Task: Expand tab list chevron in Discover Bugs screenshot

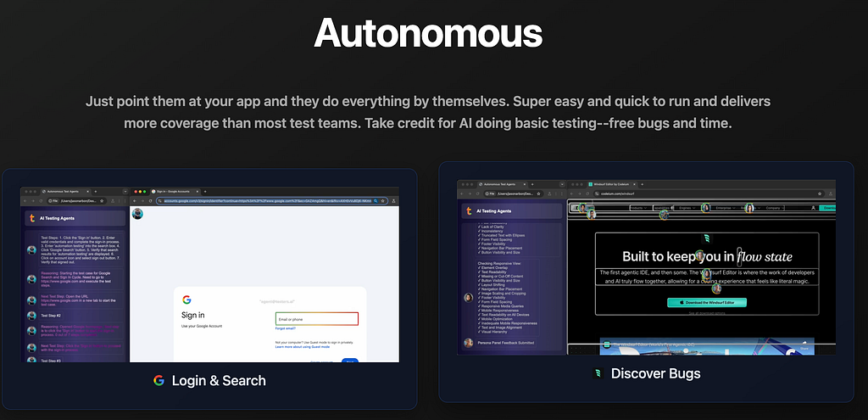Action: tap(562, 184)
